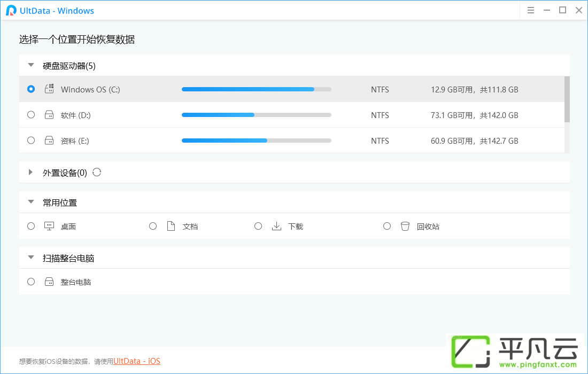
Task: Click the C: drive usage bar
Action: (x=257, y=89)
